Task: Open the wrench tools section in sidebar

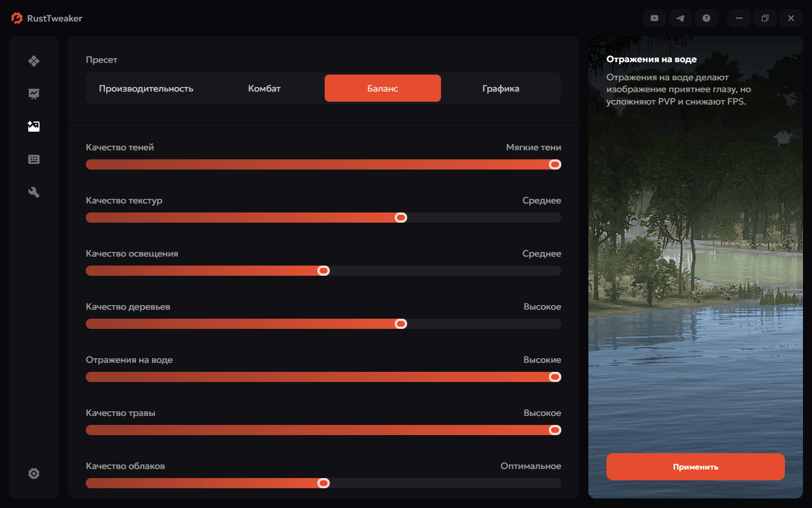Action: click(34, 192)
